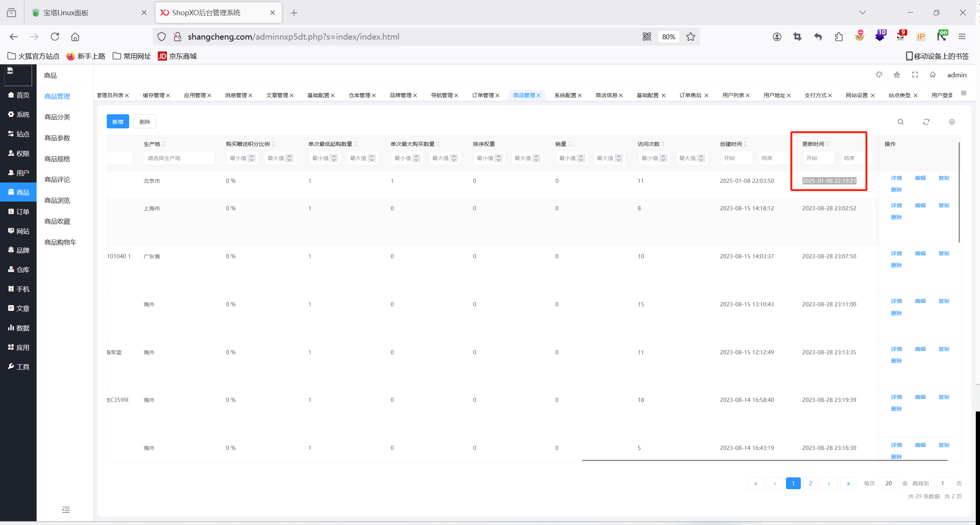Click 编辑 link for 北京市 row

point(920,178)
